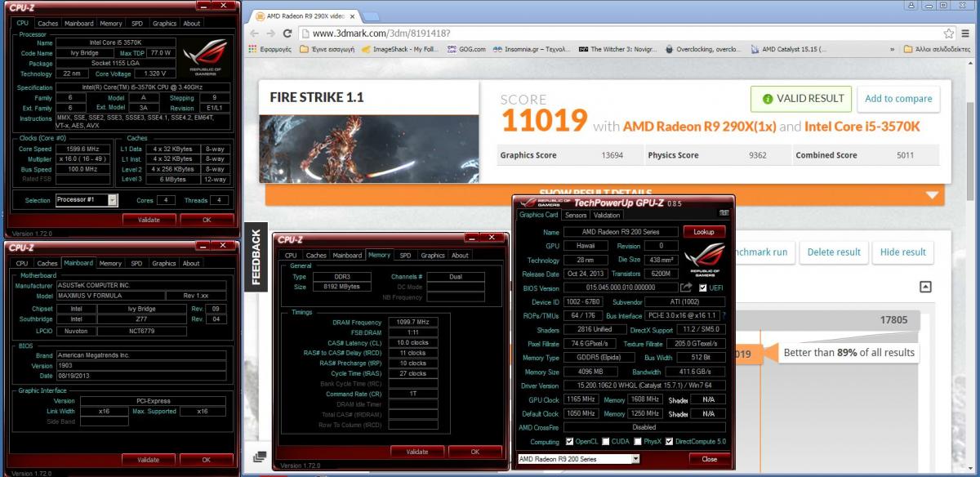The width and height of the screenshot is (980, 477).
Task: Toggle the UEFI checkbox in GPU-Z
Action: coord(702,288)
